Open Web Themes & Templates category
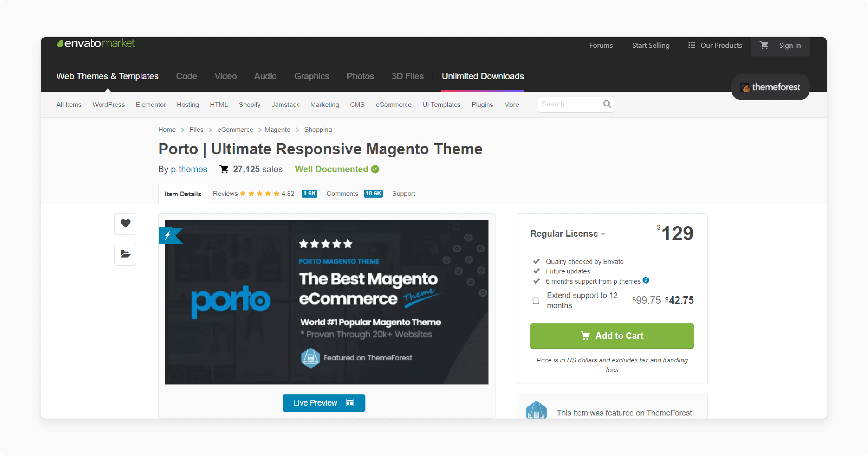This screenshot has height=456, width=868. pyautogui.click(x=107, y=76)
